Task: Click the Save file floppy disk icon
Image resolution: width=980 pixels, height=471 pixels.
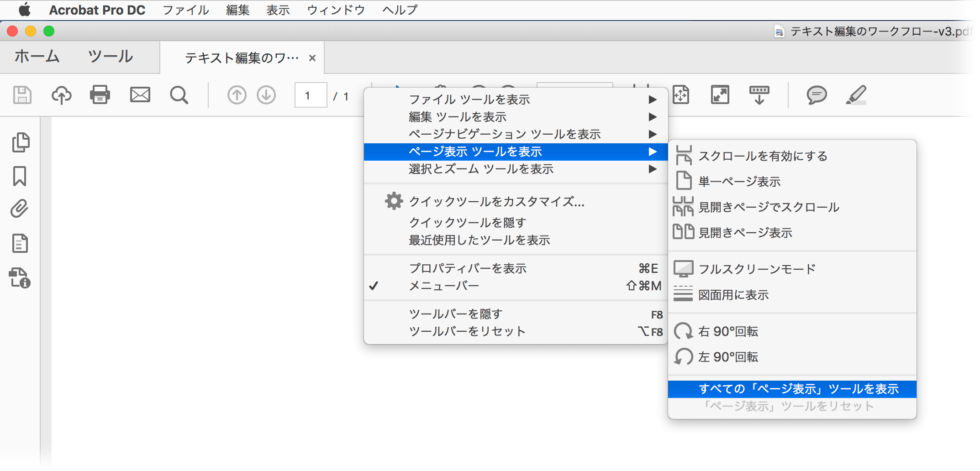Action: [22, 95]
